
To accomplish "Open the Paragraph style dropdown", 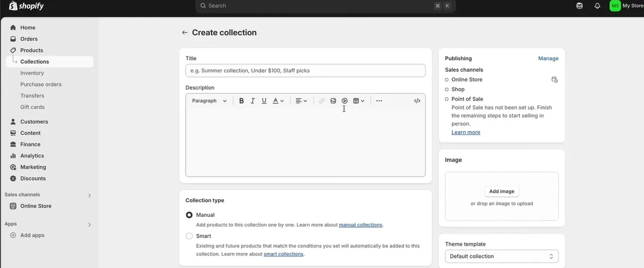I will [x=209, y=101].
